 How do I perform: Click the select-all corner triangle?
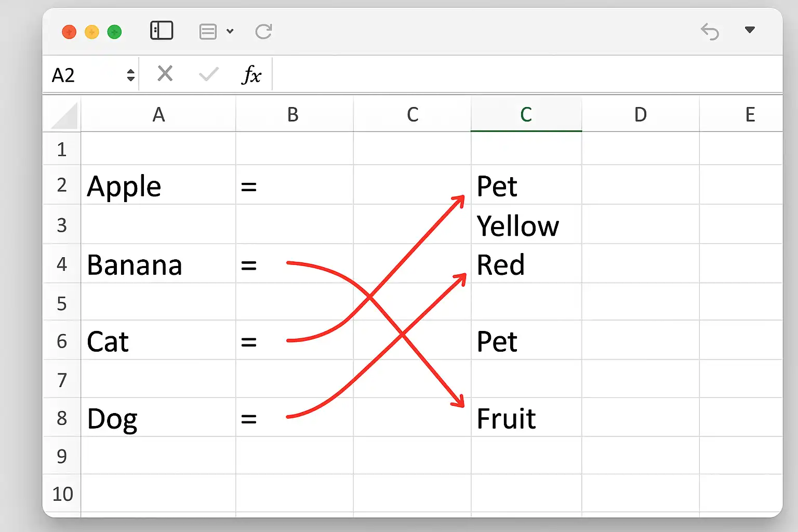click(65, 115)
